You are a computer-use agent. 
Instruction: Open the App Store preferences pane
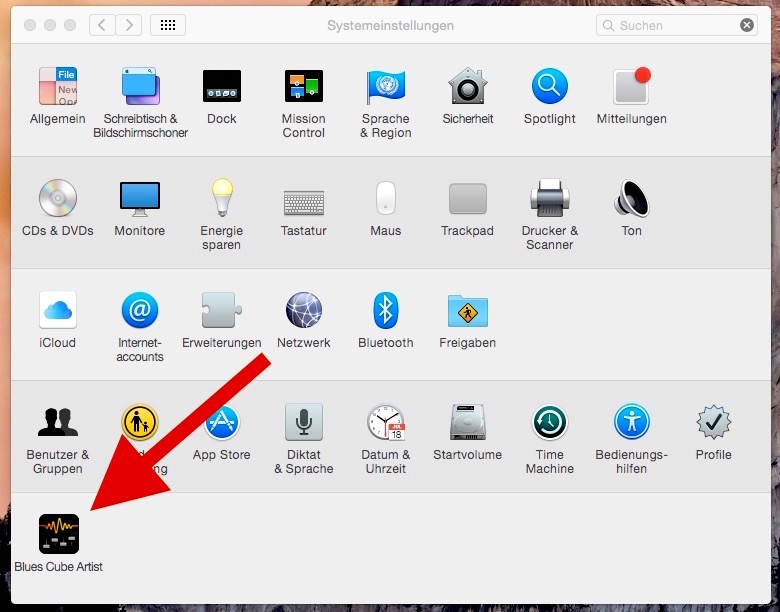tap(222, 422)
